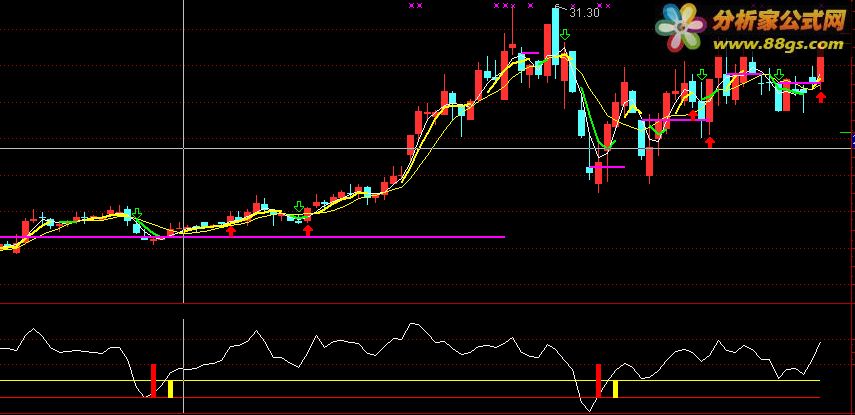The image size is (855, 415).
Task: Click the green down arrow beside the 31.30 peak
Action: [565, 35]
